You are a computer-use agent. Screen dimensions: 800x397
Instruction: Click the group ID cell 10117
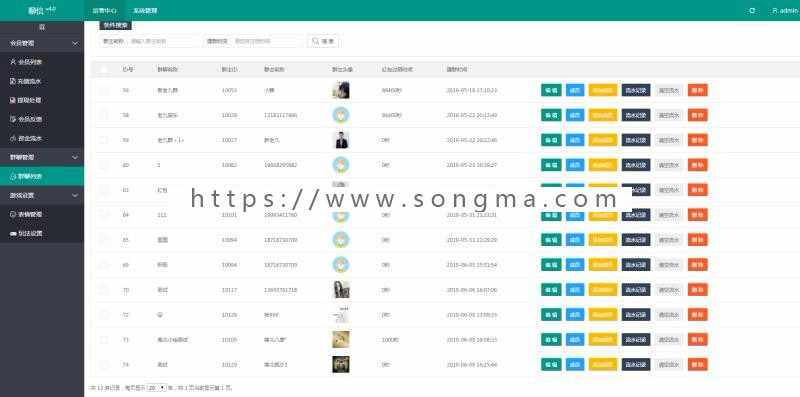tap(229, 290)
